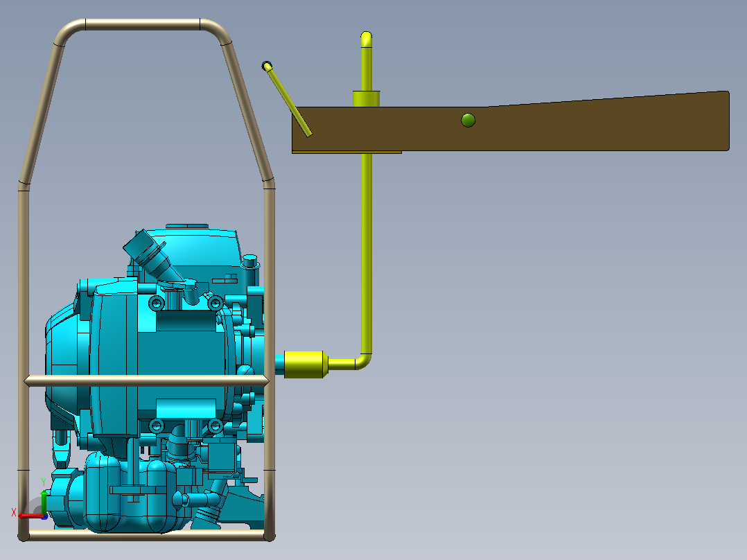Select the yellow collar above the brown beam

coord(366,98)
